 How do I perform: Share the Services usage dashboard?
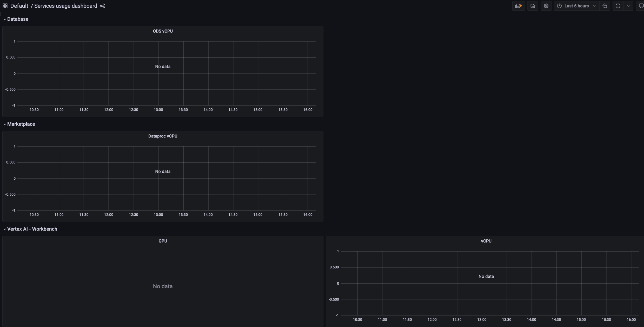(102, 6)
